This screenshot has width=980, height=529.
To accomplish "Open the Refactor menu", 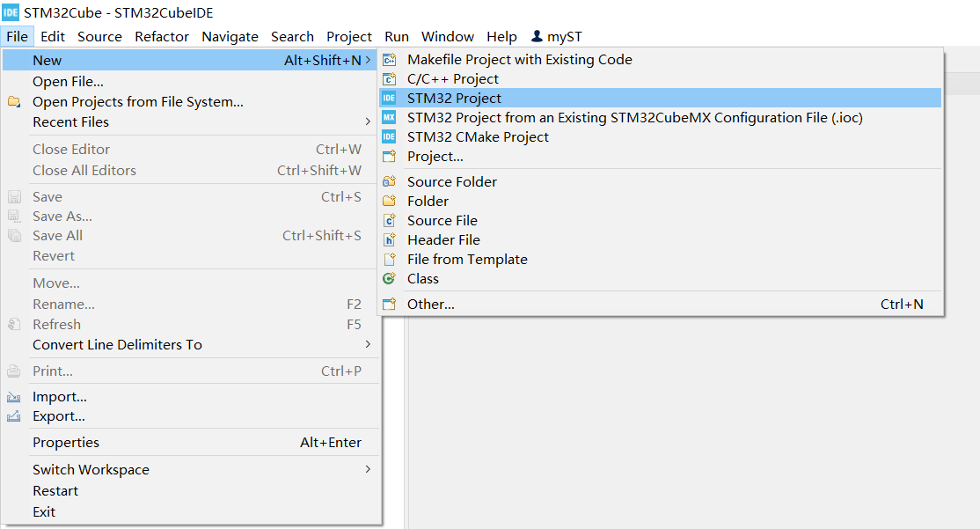I will point(161,36).
